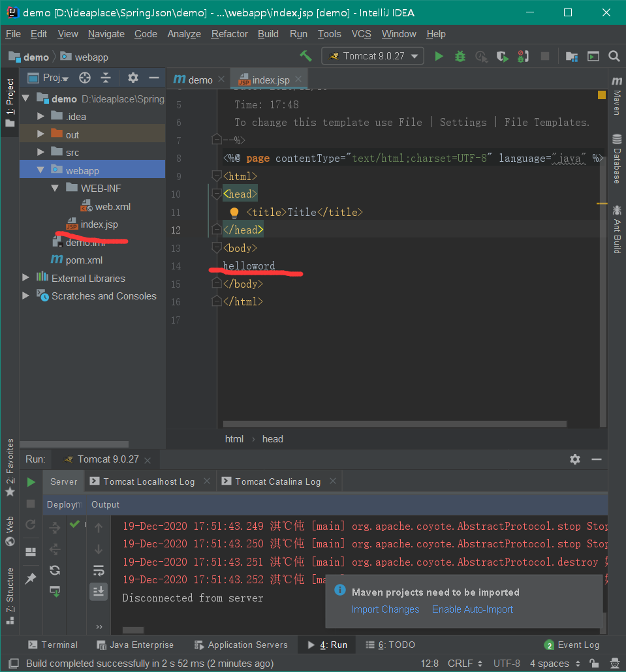Expand the out folder
Image resolution: width=626 pixels, height=672 pixels.
click(40, 134)
